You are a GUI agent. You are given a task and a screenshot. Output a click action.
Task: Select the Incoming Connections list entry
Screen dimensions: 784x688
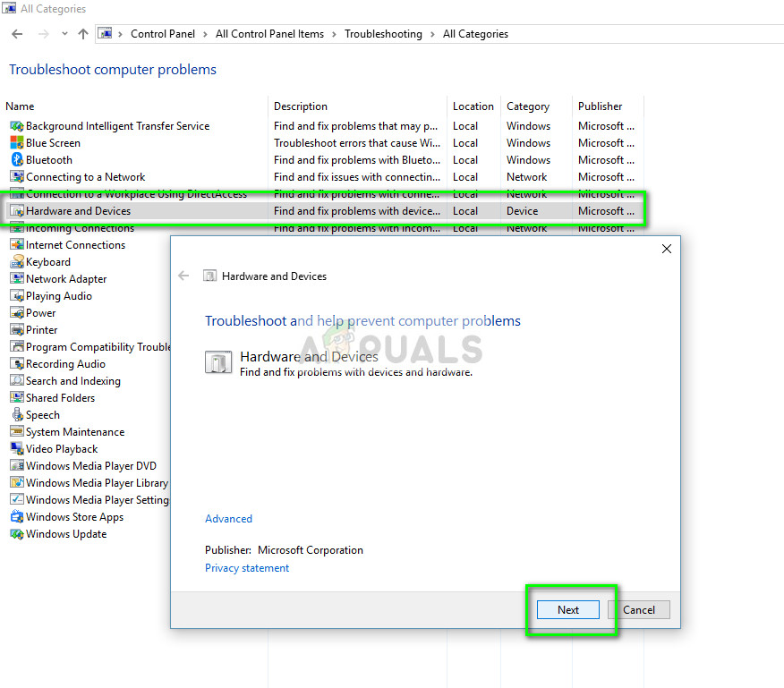[80, 229]
